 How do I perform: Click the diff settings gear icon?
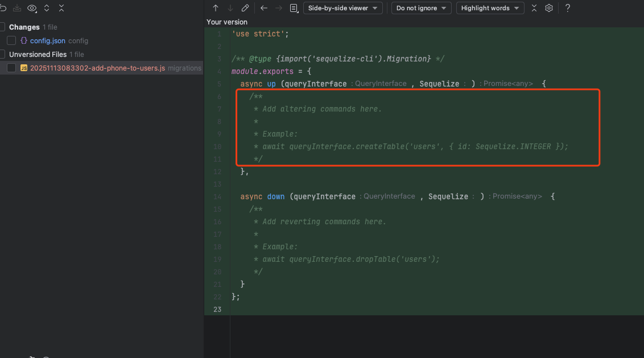click(x=549, y=8)
